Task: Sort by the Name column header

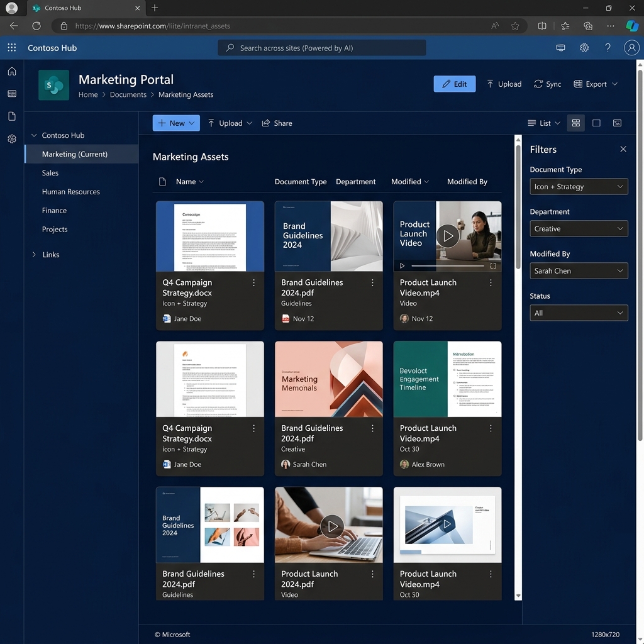Action: 190,182
